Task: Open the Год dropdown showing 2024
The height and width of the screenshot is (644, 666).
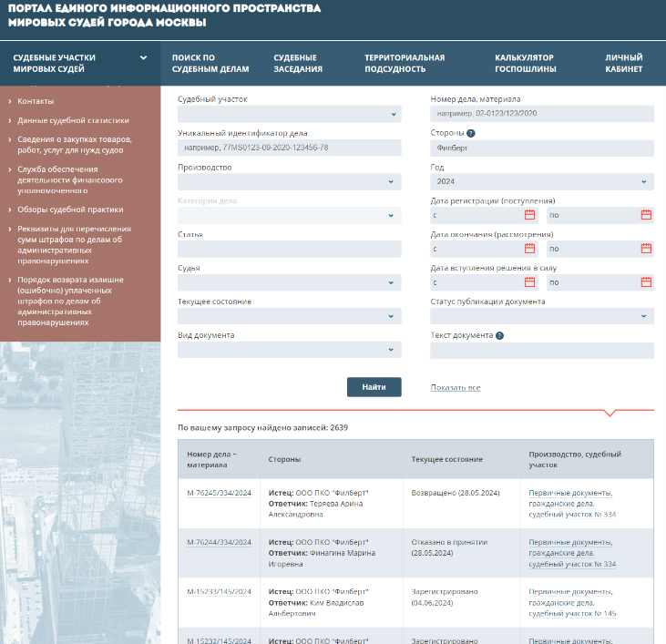Action: click(x=541, y=182)
